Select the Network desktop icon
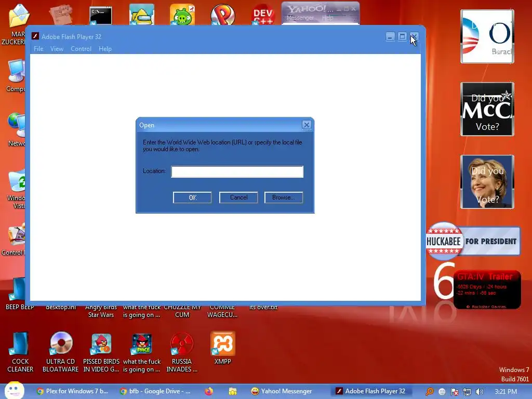Image resolution: width=532 pixels, height=399 pixels. pyautogui.click(x=16, y=130)
